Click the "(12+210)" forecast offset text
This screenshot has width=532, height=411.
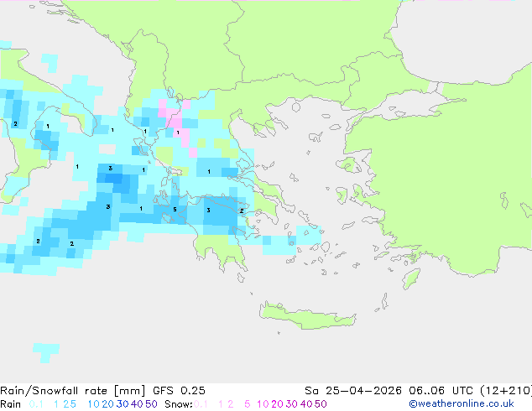pos(506,391)
